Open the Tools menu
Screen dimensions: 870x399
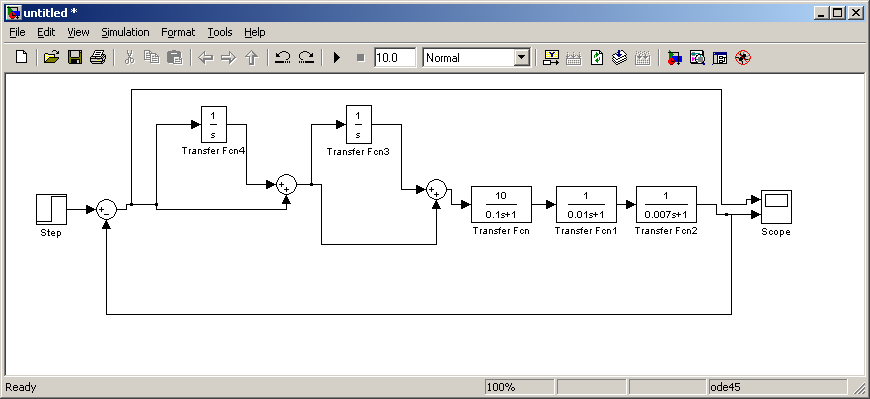tap(220, 32)
